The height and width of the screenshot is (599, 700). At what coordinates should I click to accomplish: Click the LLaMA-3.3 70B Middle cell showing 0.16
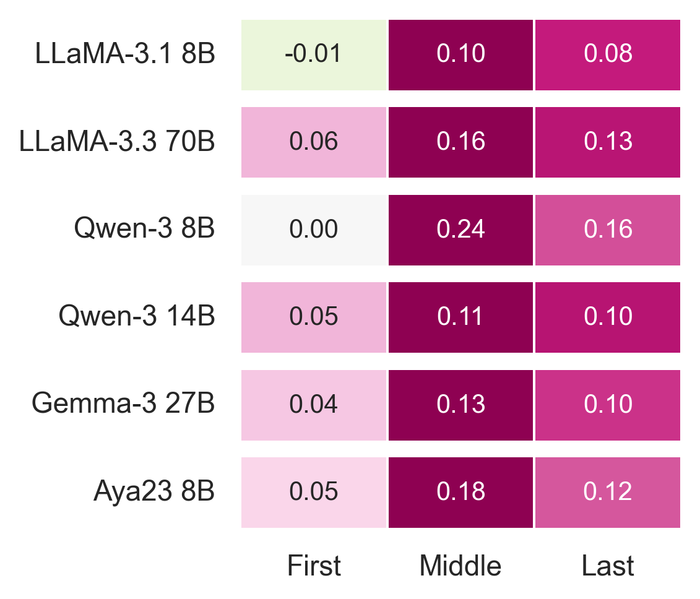click(460, 142)
